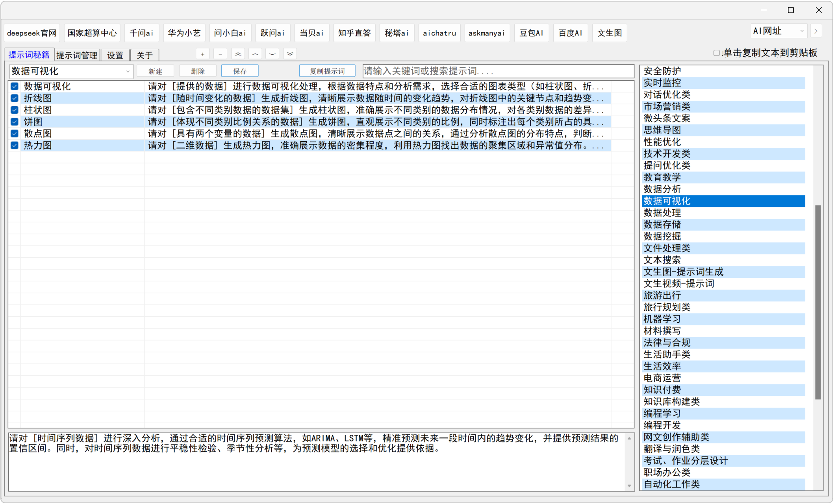Open the 千问ai shortcut

(142, 33)
